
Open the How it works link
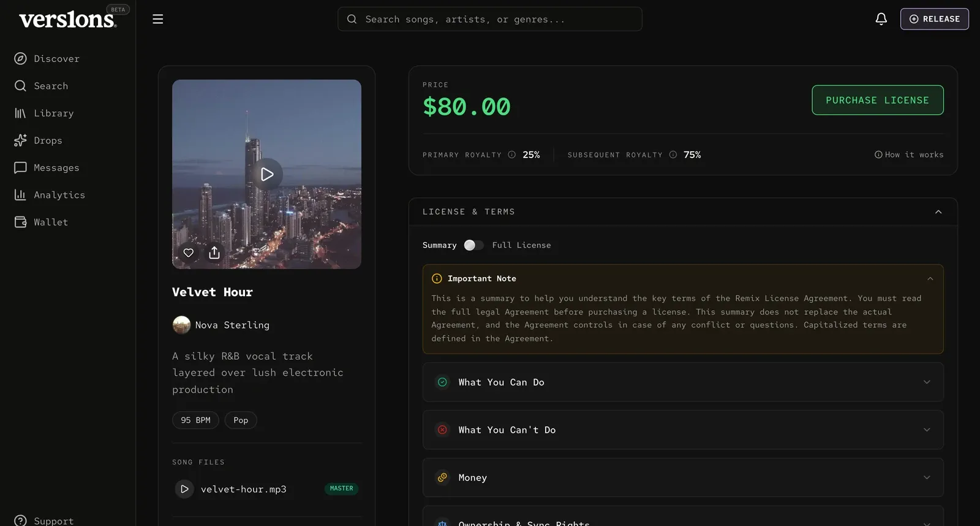909,155
